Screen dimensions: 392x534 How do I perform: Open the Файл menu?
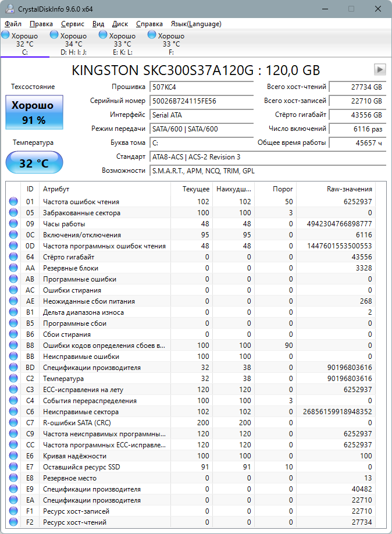[x=13, y=24]
